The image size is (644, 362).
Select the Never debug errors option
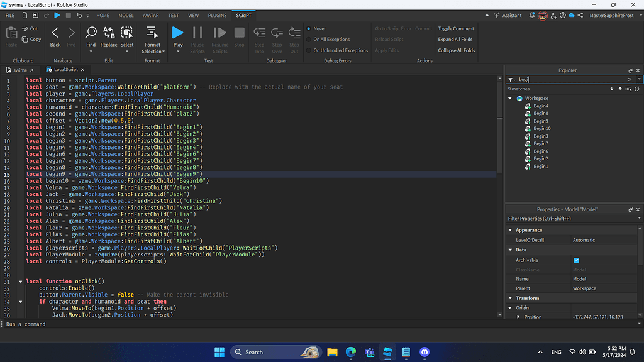pos(316,29)
